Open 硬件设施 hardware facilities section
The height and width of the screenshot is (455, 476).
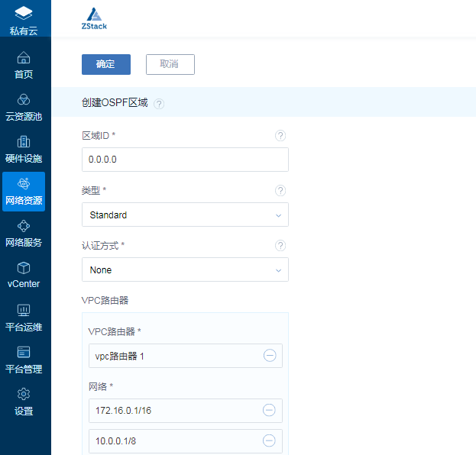point(24,150)
